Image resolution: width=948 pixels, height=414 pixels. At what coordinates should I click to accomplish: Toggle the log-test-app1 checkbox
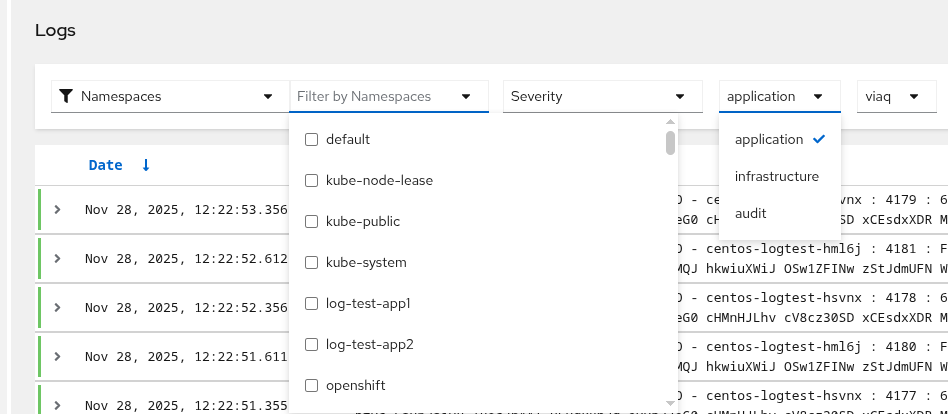pyautogui.click(x=311, y=303)
